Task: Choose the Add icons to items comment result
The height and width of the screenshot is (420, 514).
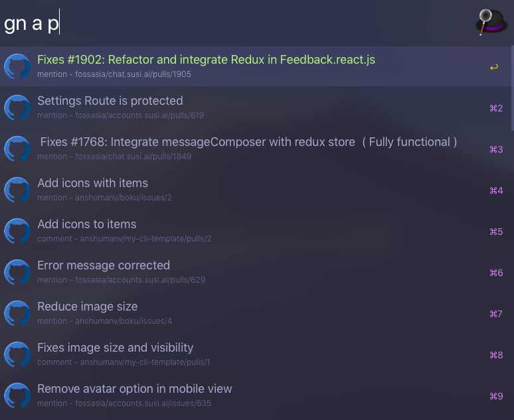Action: click(x=256, y=232)
